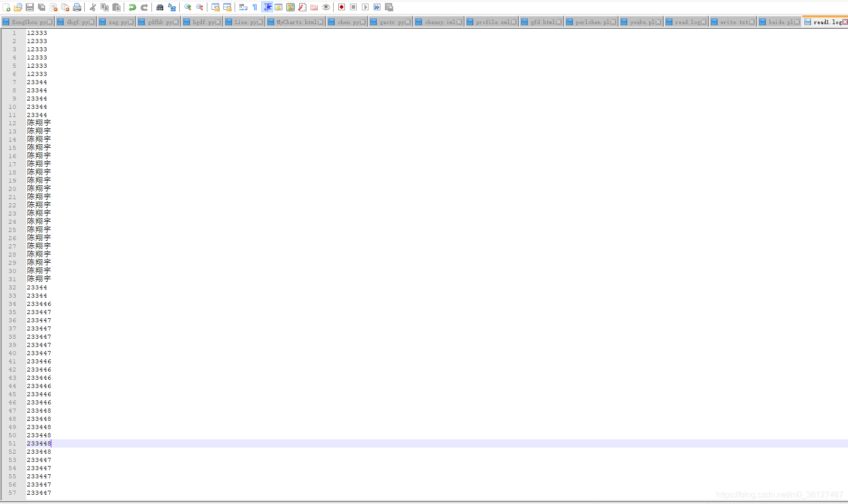848x504 pixels.
Task: Close all documents via toolbar icon
Action: coord(65,7)
